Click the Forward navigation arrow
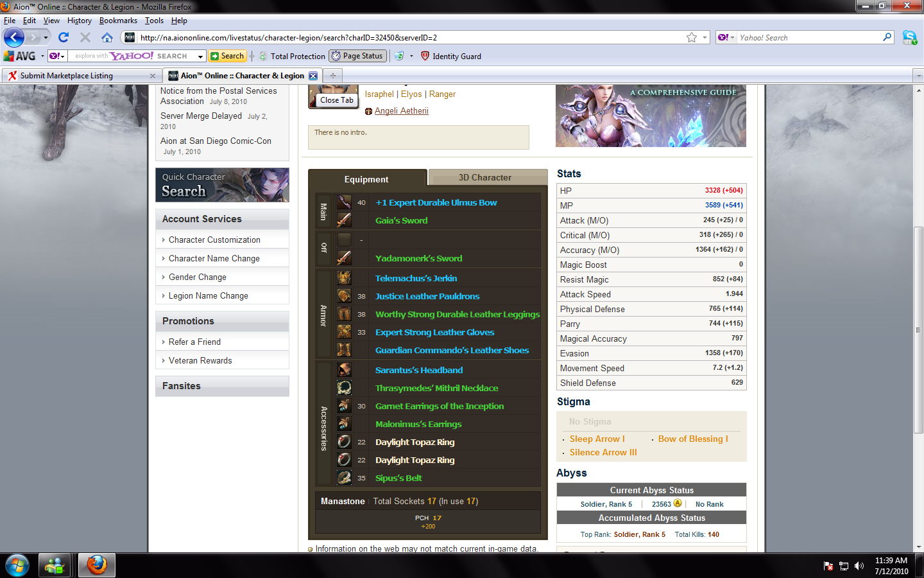Image resolution: width=924 pixels, height=578 pixels. pyautogui.click(x=33, y=37)
